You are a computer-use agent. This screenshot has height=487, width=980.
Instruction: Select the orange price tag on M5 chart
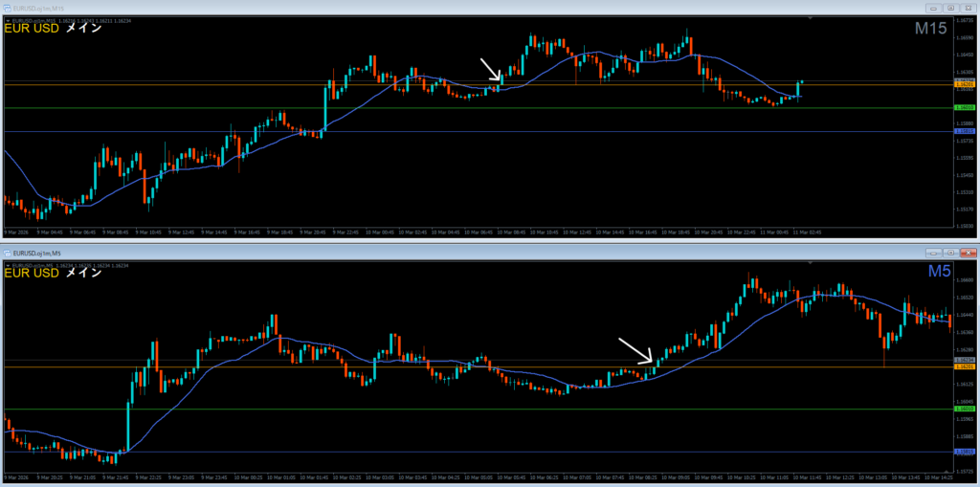click(965, 366)
